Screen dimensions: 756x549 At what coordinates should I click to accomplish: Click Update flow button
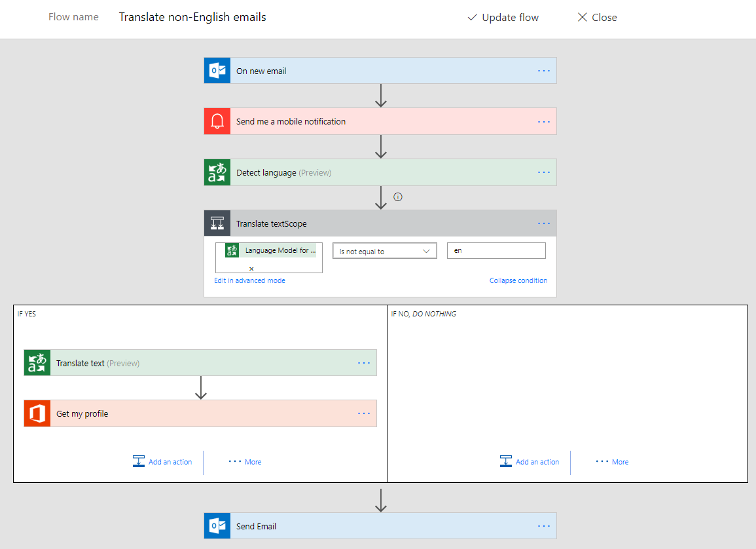(503, 18)
